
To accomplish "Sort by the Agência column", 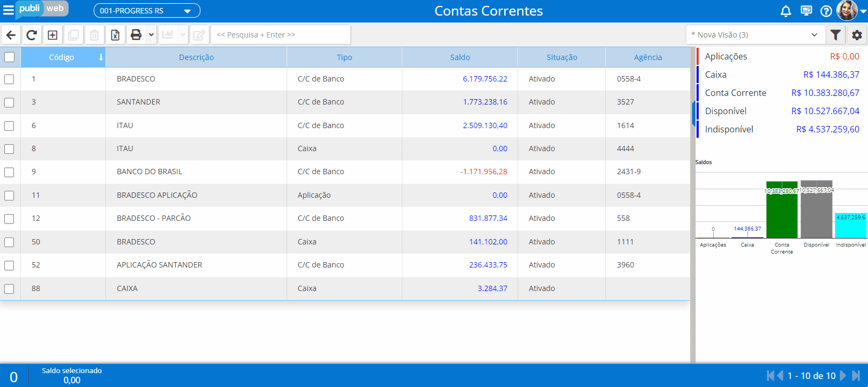I will click(648, 57).
